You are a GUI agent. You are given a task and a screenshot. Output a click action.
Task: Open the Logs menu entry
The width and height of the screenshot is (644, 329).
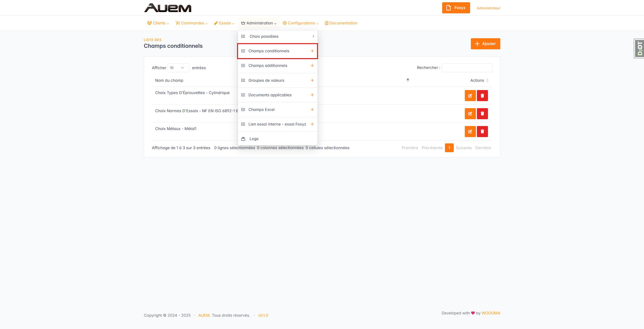click(254, 139)
